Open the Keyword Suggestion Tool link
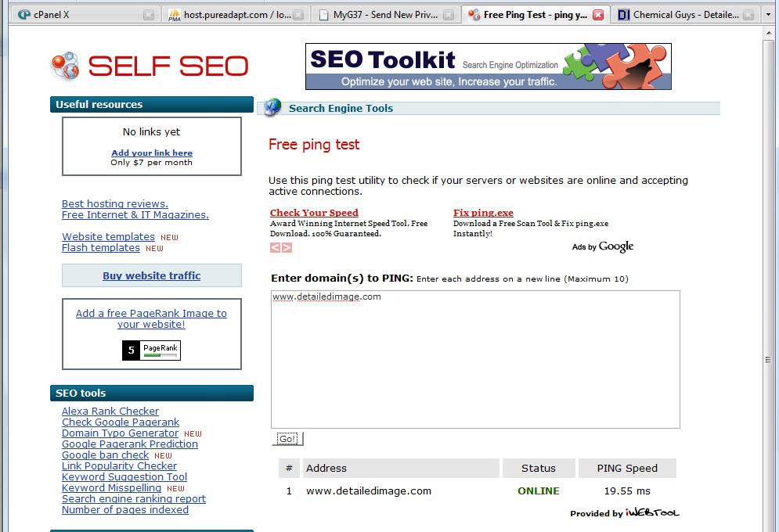Screen dimensions: 779x532 (x=124, y=476)
